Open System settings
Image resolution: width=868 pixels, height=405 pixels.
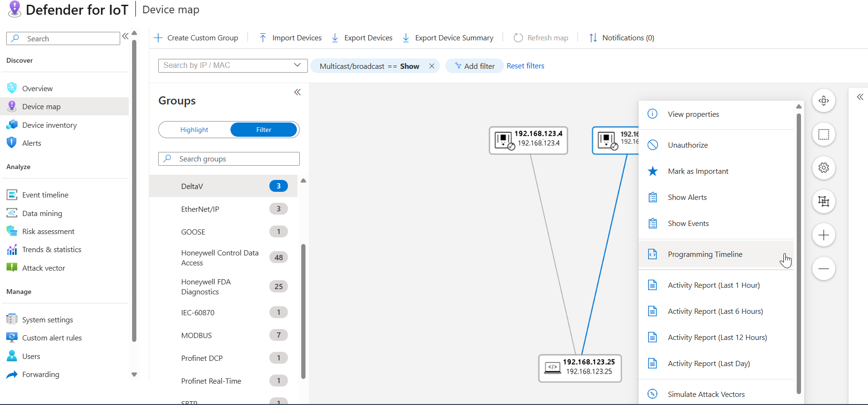point(48,320)
